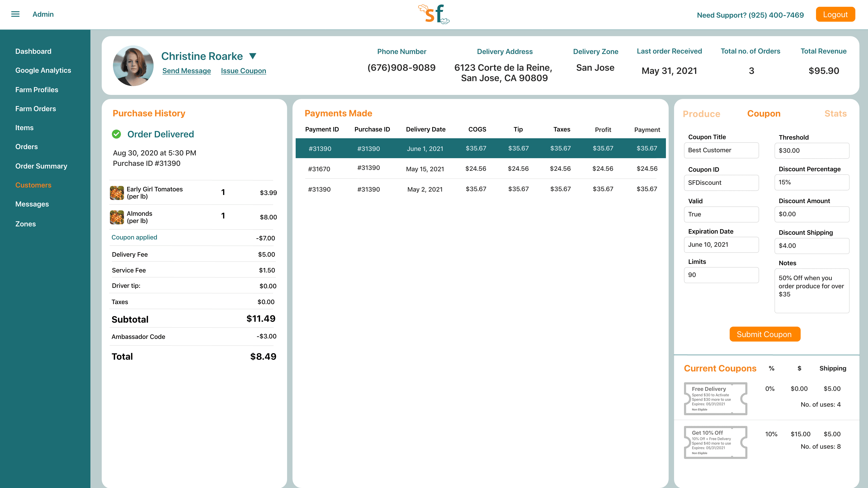Screen dimensions: 868x488
Task: Click the Coupon Title input field
Action: pos(722,150)
